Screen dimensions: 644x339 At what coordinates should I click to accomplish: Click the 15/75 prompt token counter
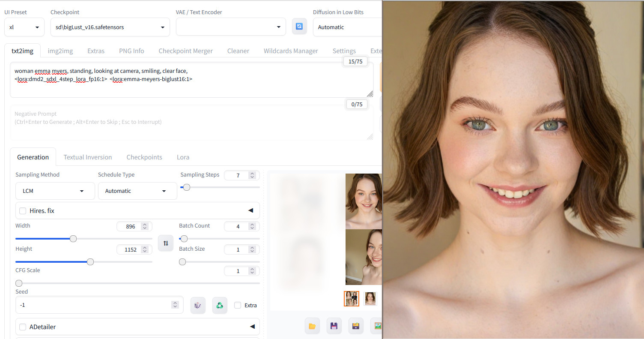pyautogui.click(x=355, y=61)
